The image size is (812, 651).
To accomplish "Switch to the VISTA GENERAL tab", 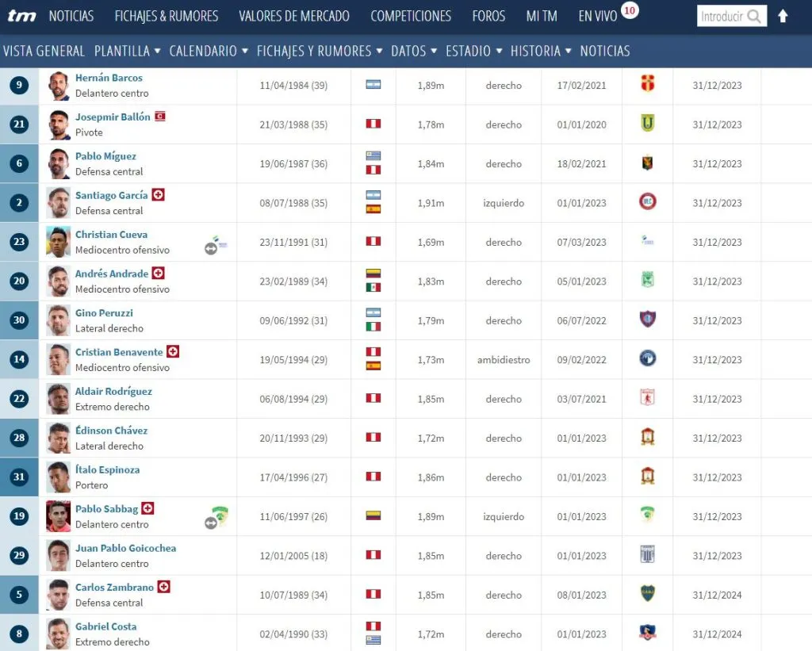I will [44, 50].
